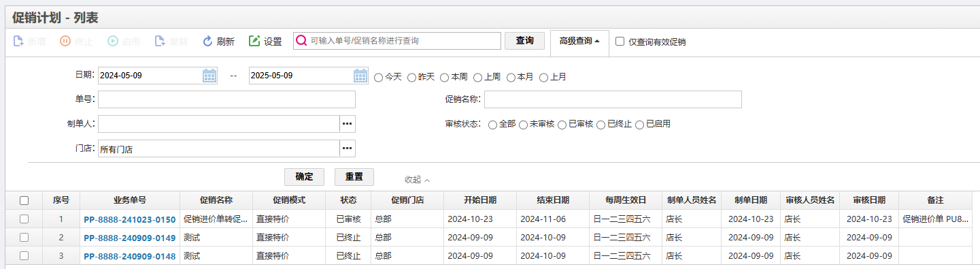The width and height of the screenshot is (980, 269).
Task: Click the 促销模式 column header
Action: point(289,200)
